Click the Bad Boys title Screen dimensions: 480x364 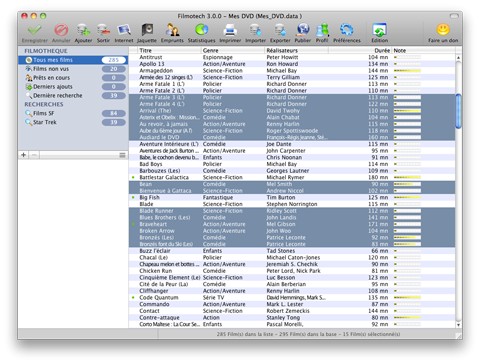151,164
